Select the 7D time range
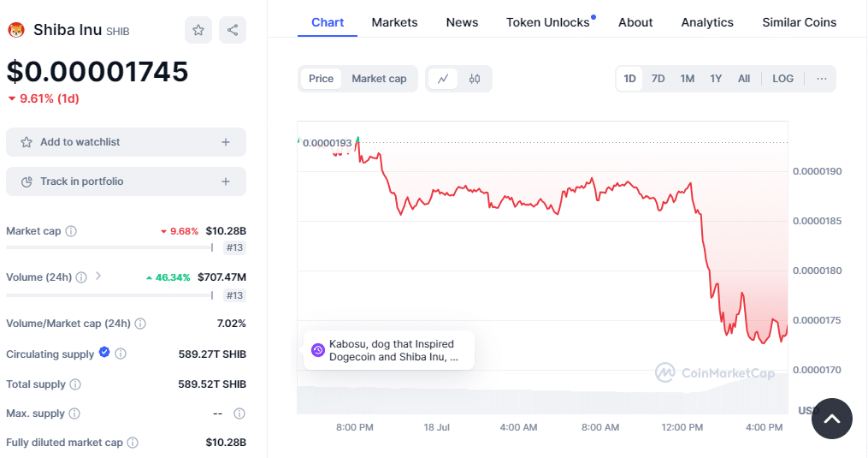 click(658, 79)
